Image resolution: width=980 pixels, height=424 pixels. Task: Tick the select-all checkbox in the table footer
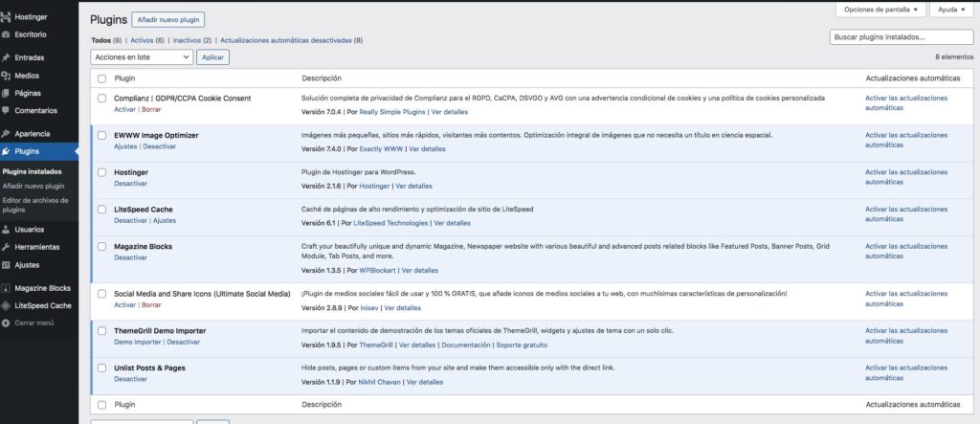pos(101,405)
